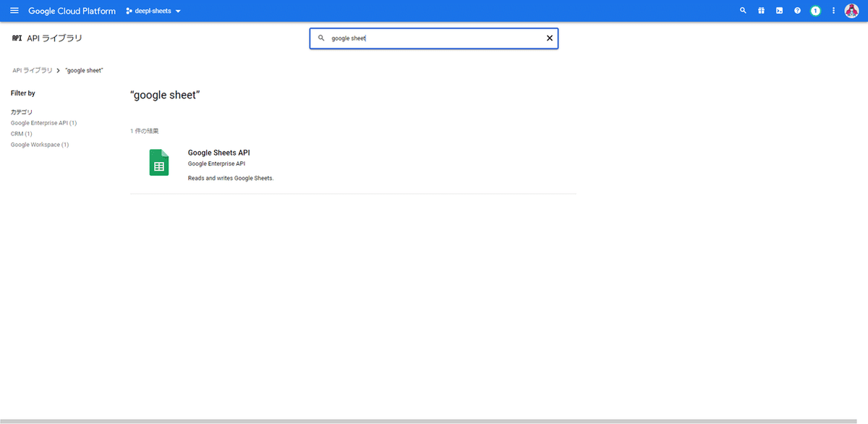868x424 pixels.
Task: Open the three-dot settings menu
Action: (833, 11)
